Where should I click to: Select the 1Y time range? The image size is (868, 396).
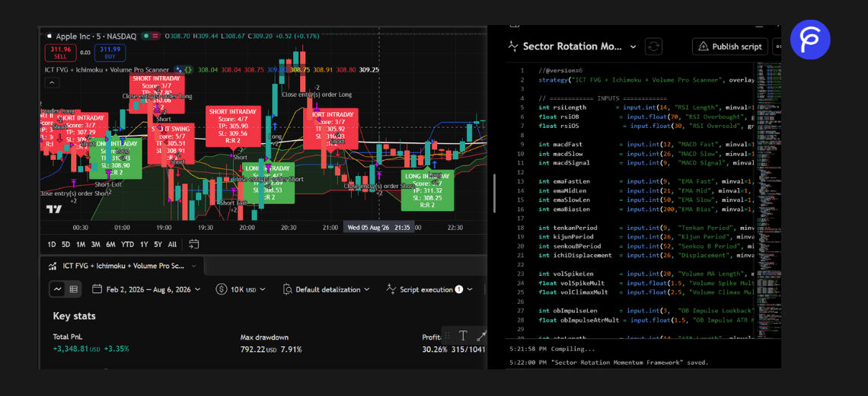click(x=144, y=244)
